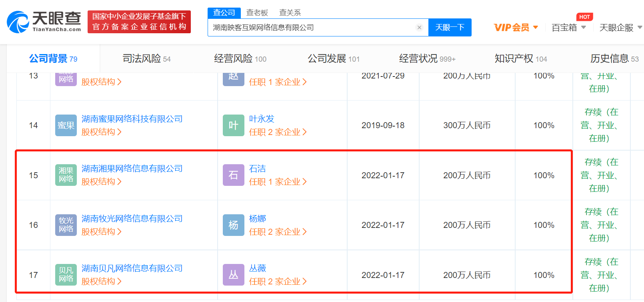644x302 pixels.
Task: Switch to the 查关系 search tab
Action: click(290, 13)
